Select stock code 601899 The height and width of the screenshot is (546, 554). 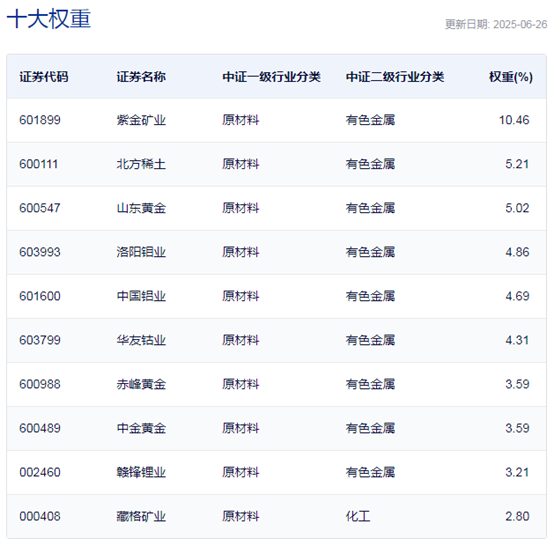(40, 120)
